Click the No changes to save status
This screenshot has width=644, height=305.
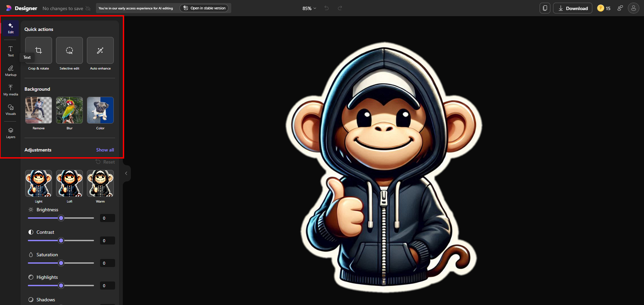tap(66, 8)
